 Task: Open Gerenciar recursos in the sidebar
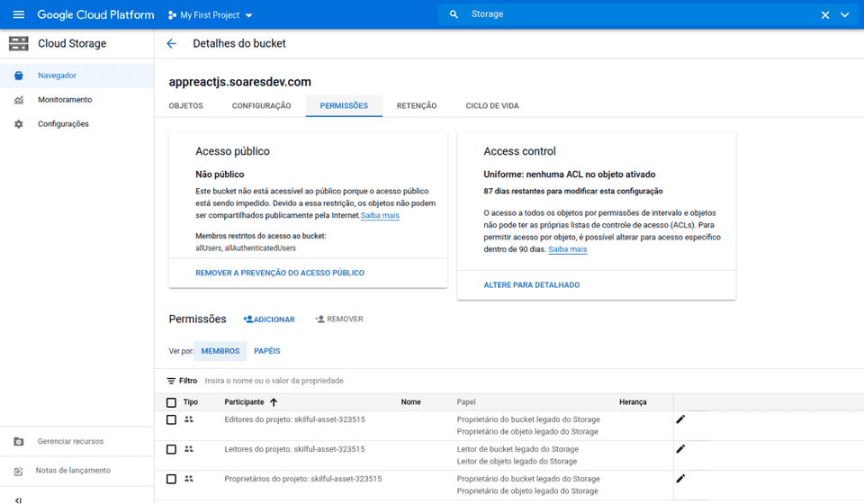tap(70, 442)
